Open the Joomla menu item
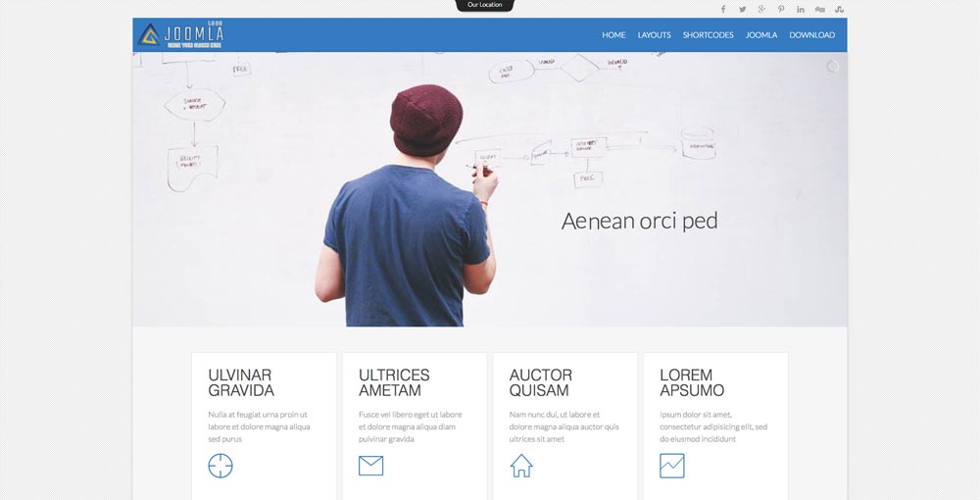This screenshot has height=500, width=980. pos(761,35)
